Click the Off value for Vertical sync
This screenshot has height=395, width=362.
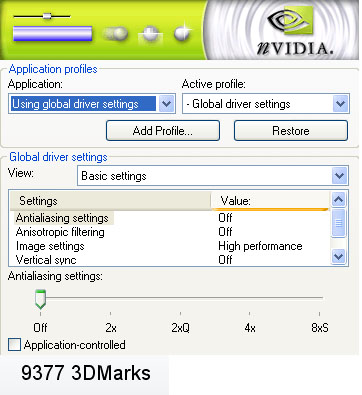[225, 260]
